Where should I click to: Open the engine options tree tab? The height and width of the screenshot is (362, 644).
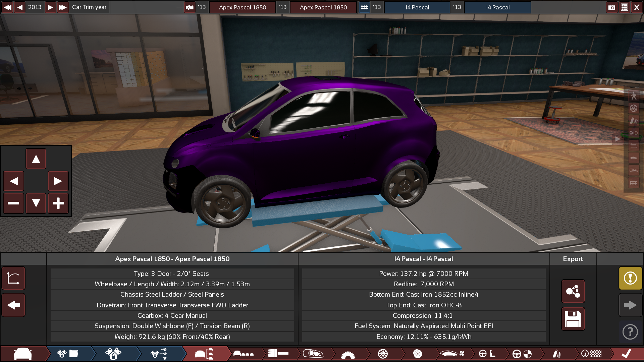(159, 354)
